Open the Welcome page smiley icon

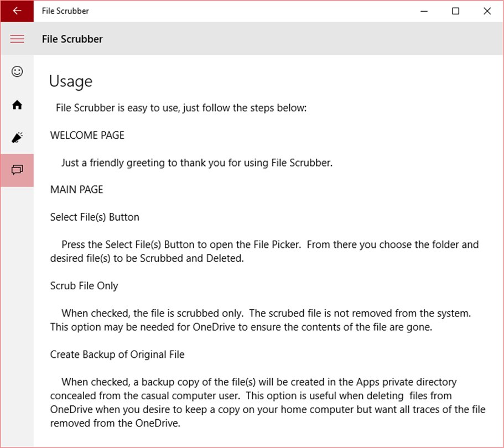coord(17,71)
